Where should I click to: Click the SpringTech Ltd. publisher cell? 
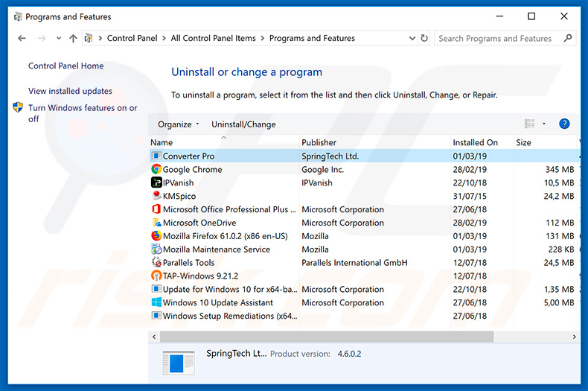click(330, 156)
